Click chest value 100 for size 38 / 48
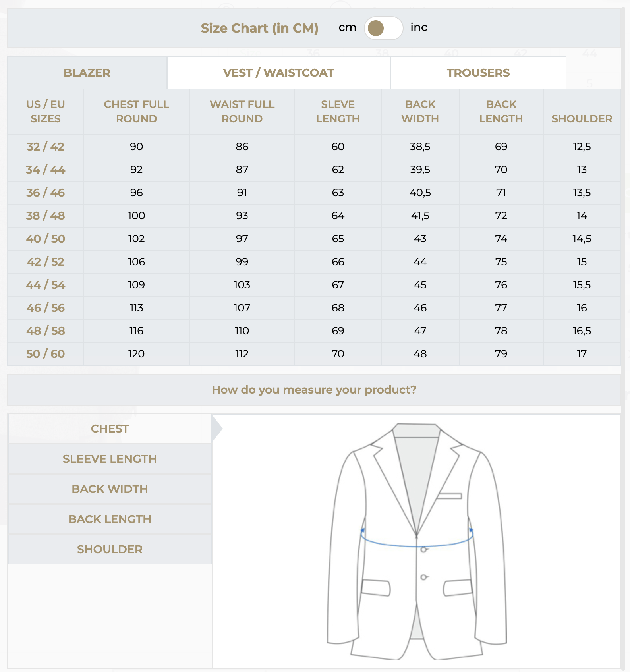This screenshot has height=672, width=630. coord(136,216)
